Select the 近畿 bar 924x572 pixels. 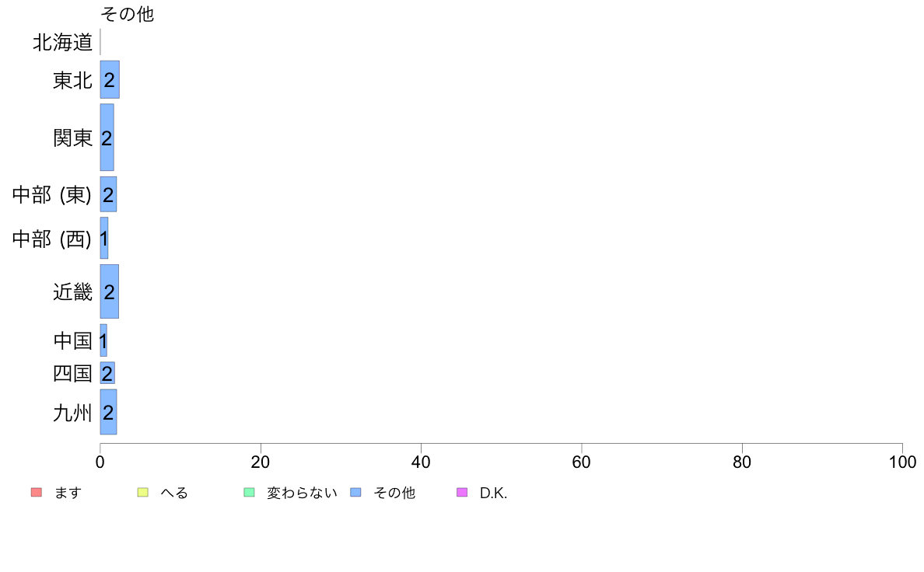point(110,291)
